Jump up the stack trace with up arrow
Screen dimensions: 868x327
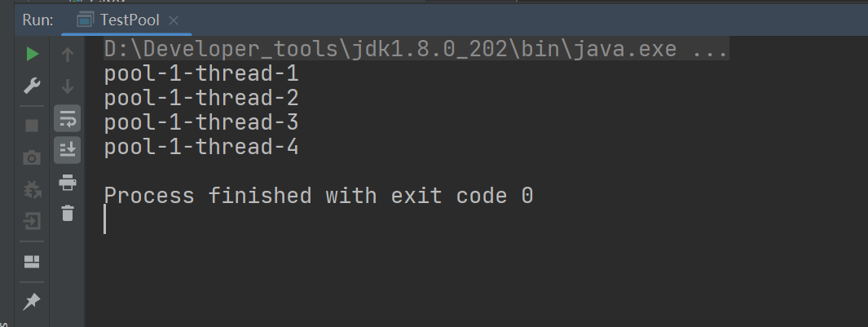[68, 55]
